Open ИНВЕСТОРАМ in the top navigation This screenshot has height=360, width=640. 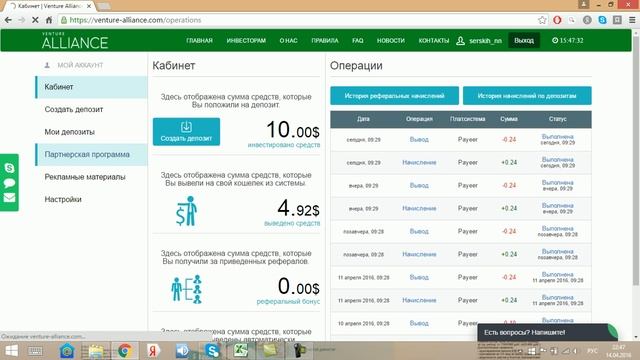[246, 40]
